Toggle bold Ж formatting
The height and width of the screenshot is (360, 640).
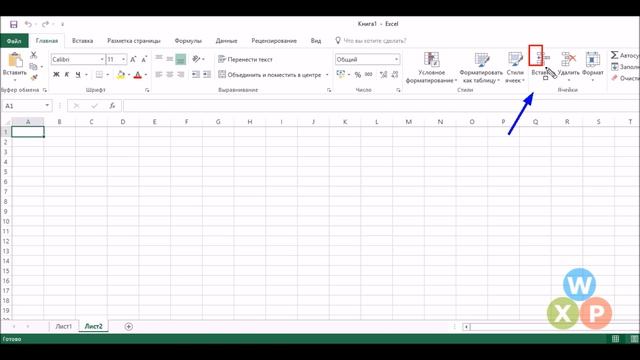click(x=56, y=75)
